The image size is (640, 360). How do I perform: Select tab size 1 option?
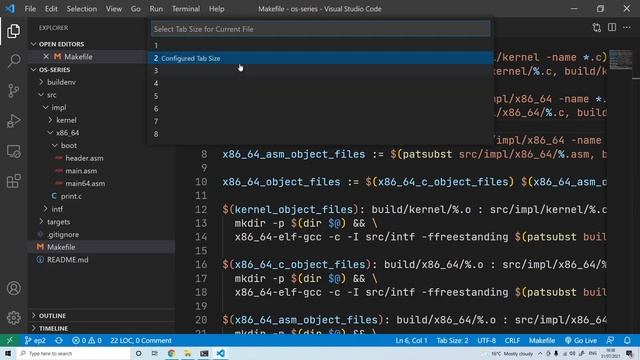320,45
